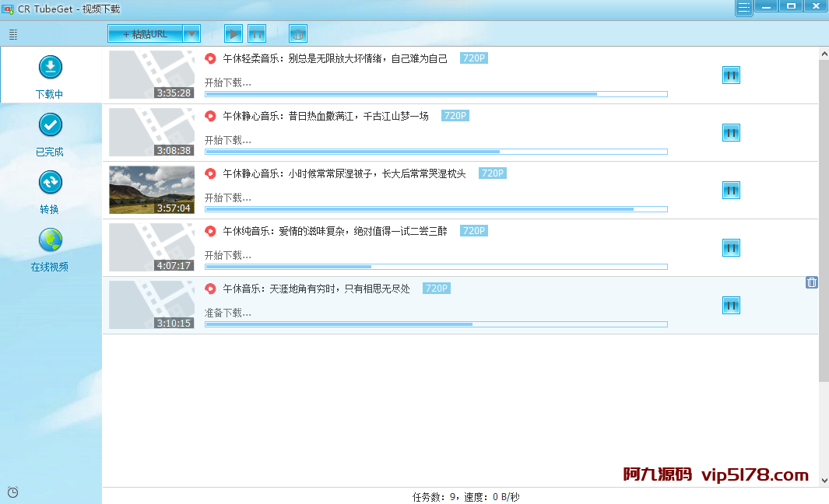Click the scroll up arrow of list

pyautogui.click(x=824, y=54)
